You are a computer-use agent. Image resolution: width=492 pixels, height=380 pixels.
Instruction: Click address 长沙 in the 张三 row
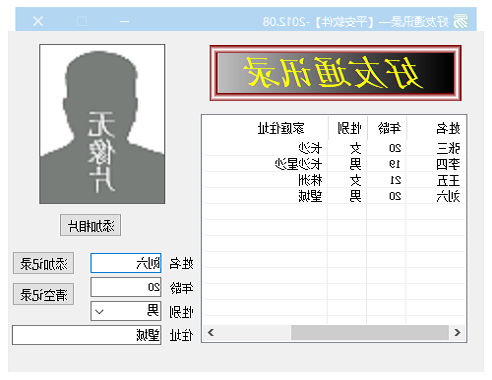[310, 148]
